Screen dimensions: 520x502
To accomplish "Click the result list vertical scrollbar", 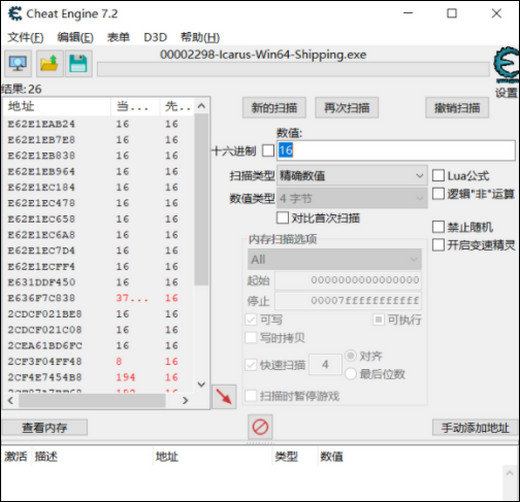I will (201, 199).
